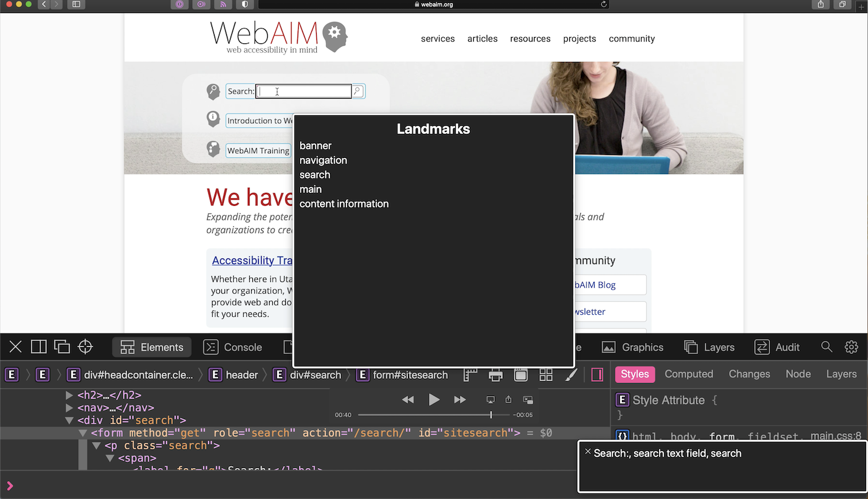Select the Layers sidebar tab
Viewport: 868px width, 499px height.
[x=841, y=374]
